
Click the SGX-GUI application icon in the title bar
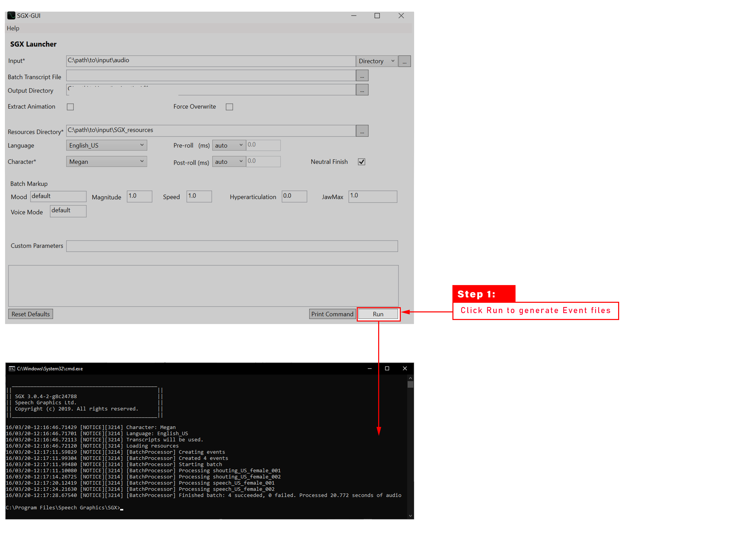click(12, 15)
